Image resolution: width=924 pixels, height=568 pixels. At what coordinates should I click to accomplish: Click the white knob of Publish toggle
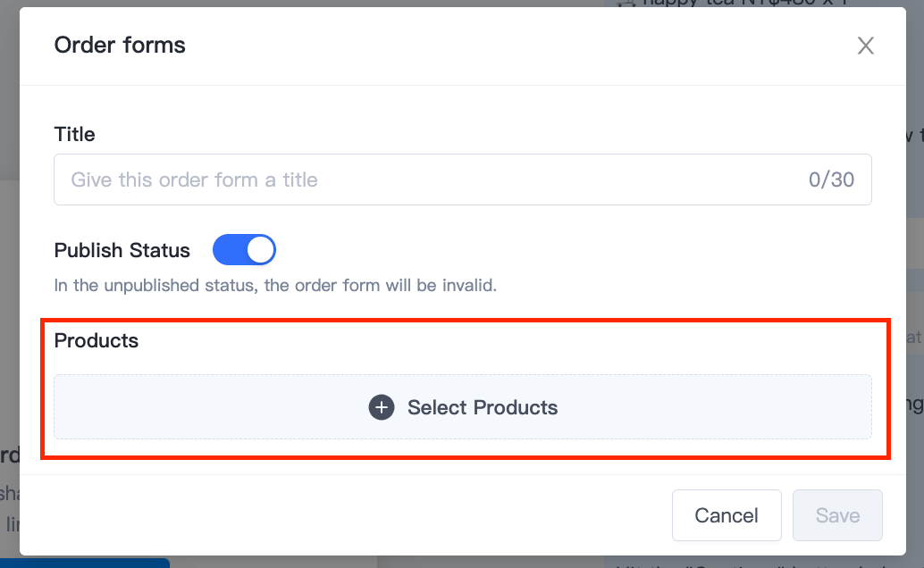(x=260, y=250)
